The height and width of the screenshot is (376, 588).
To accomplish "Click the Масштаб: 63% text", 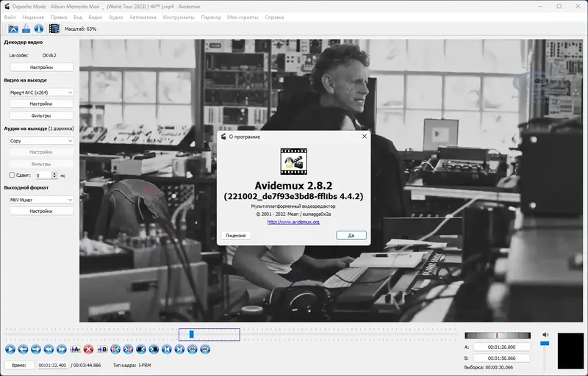I will pyautogui.click(x=80, y=29).
